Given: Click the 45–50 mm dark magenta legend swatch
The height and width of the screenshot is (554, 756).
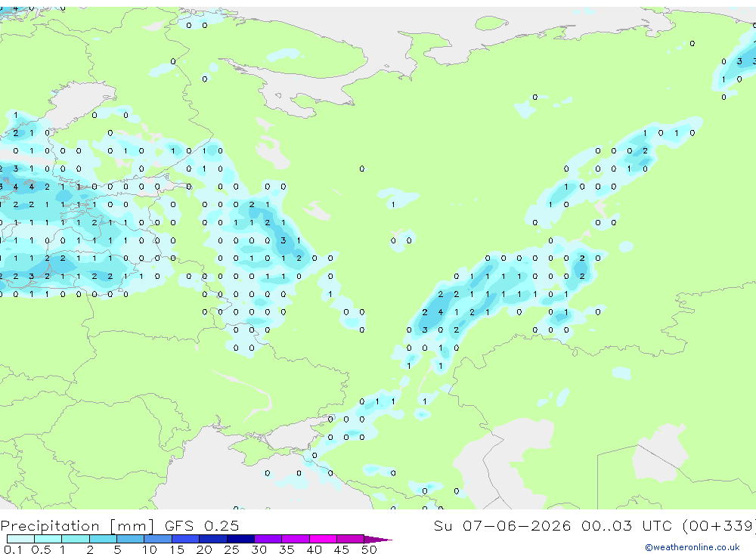Looking at the screenshot, I should (x=351, y=539).
